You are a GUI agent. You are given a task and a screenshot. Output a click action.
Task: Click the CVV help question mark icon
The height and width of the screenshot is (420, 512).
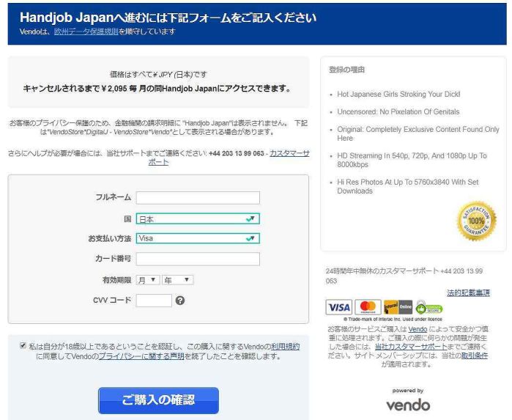tap(180, 301)
